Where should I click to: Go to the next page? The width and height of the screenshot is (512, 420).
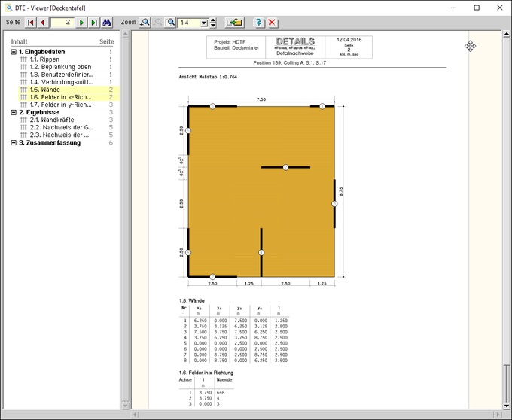[x=83, y=23]
